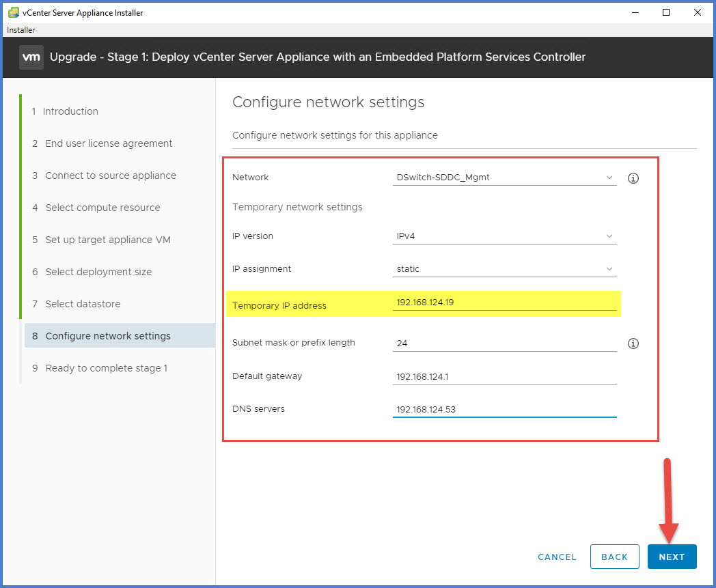Click the info icon beside Network dropdown
The image size is (716, 588).
[633, 178]
